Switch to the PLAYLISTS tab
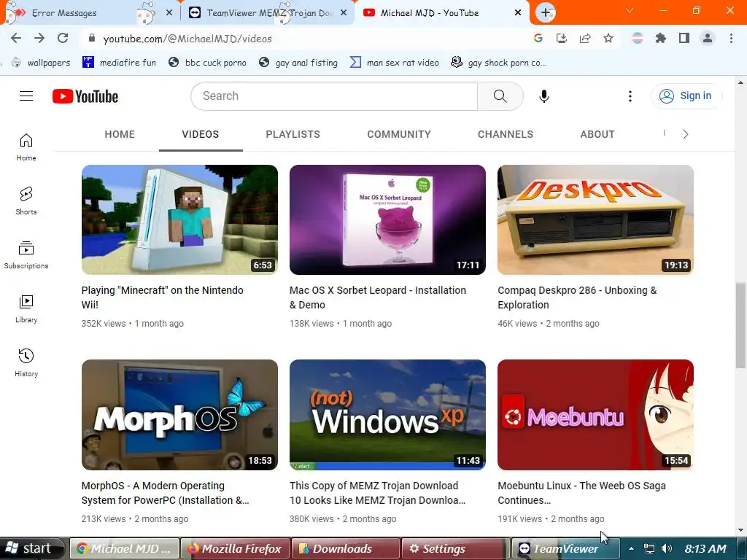Viewport: 747px width, 560px height. click(293, 134)
